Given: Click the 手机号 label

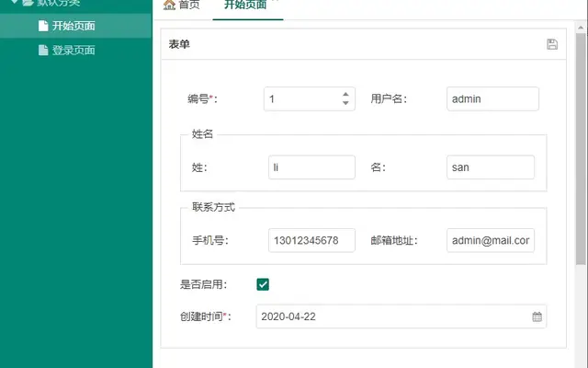Looking at the screenshot, I should [x=210, y=240].
